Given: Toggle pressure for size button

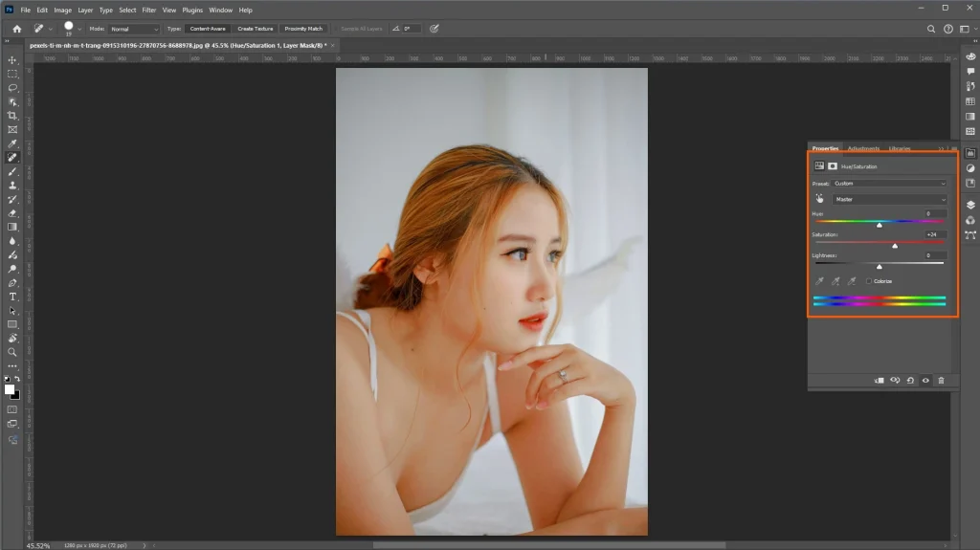Looking at the screenshot, I should point(434,29).
